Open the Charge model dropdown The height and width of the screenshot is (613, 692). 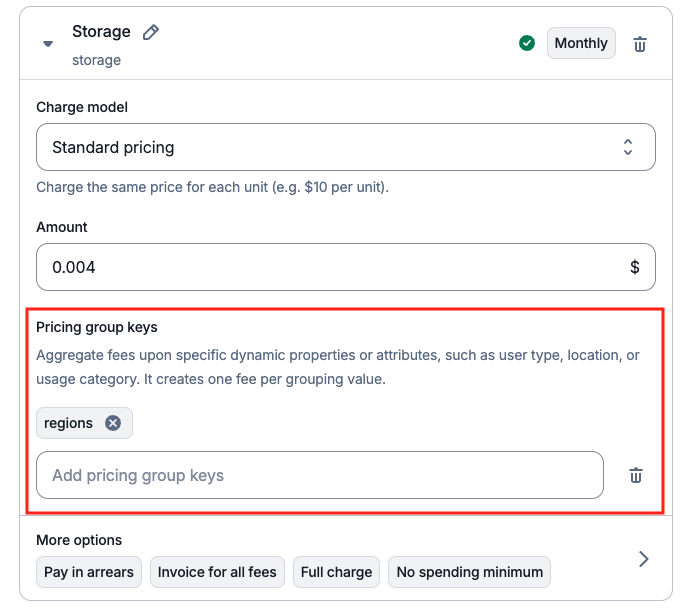click(346, 147)
